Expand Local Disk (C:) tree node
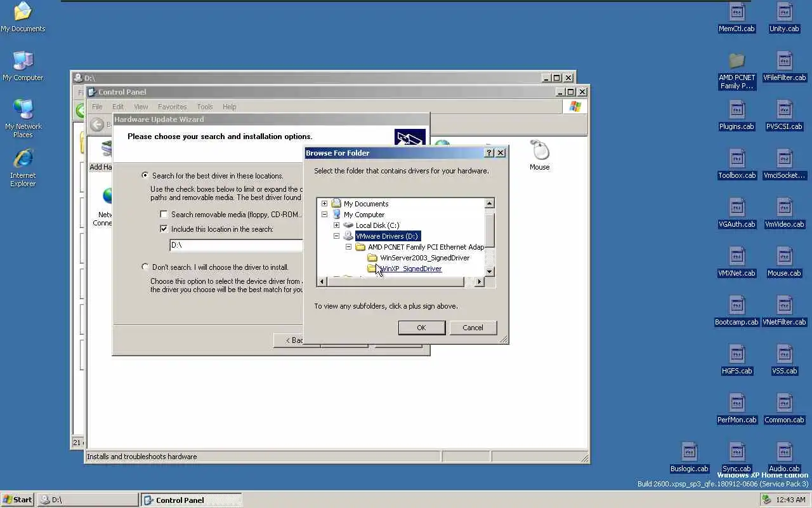 pyautogui.click(x=337, y=225)
